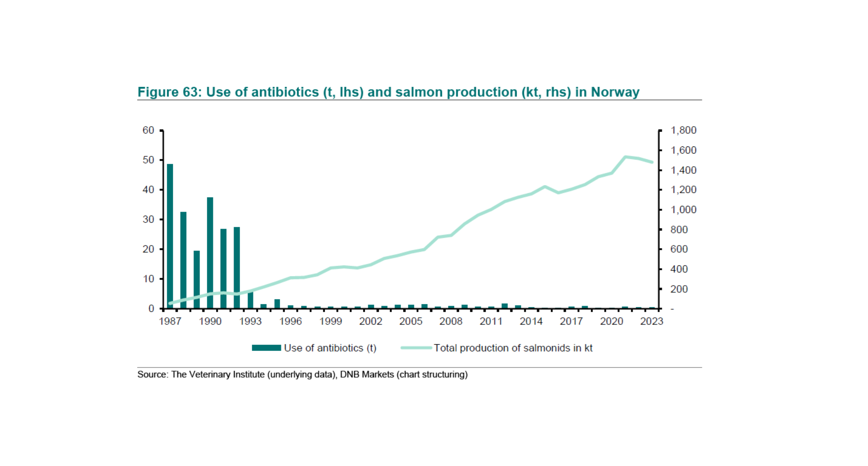
Task: Click the 2023 x-axis label
Action: (x=651, y=321)
